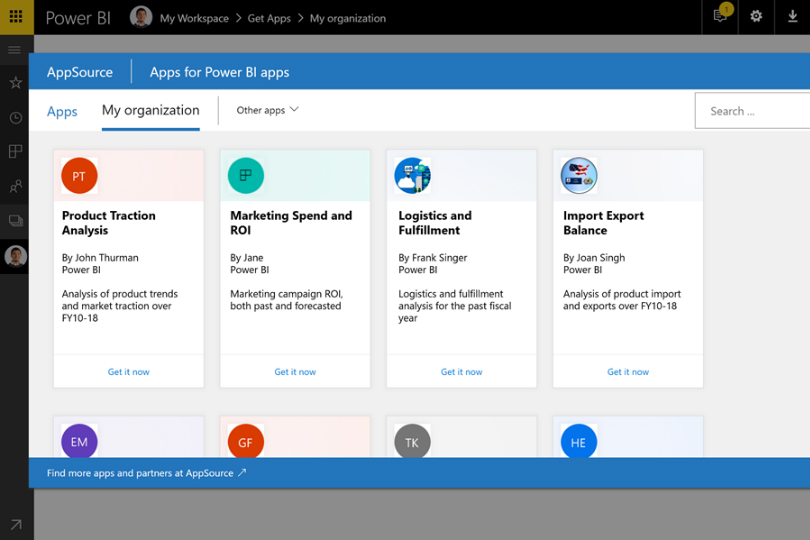Click Logistics and Fulfillment title

pos(435,223)
